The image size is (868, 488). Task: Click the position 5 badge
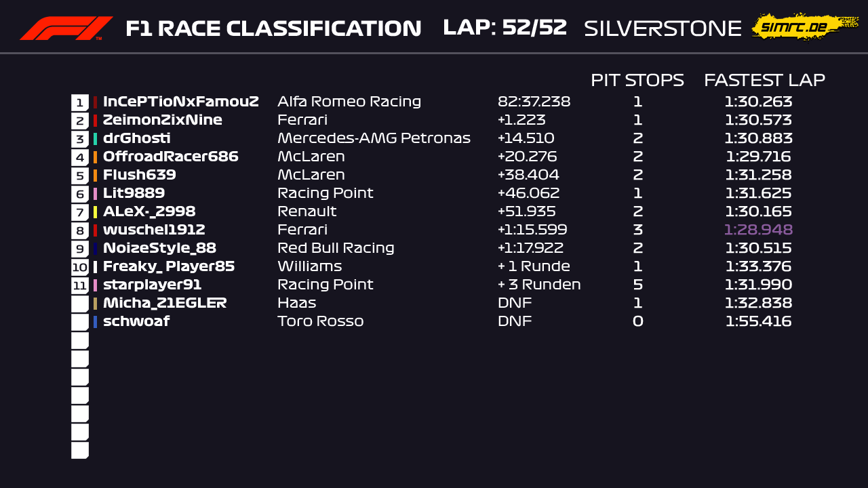pyautogui.click(x=80, y=176)
